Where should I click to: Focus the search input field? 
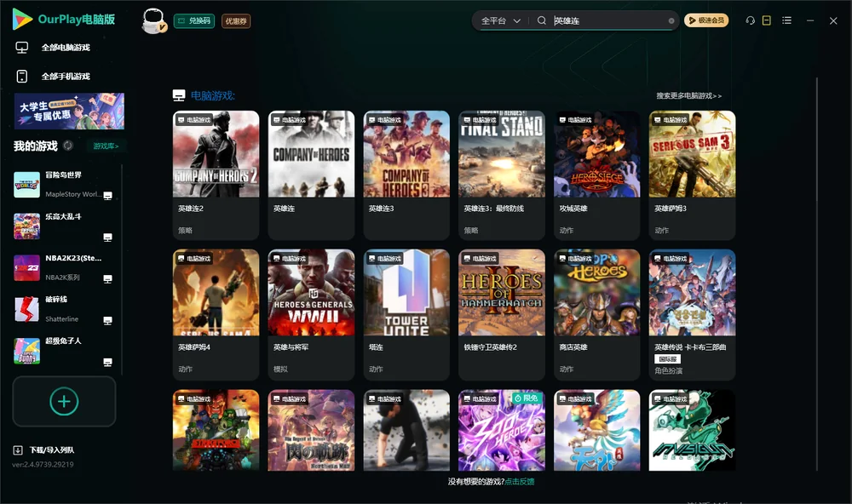click(x=608, y=20)
